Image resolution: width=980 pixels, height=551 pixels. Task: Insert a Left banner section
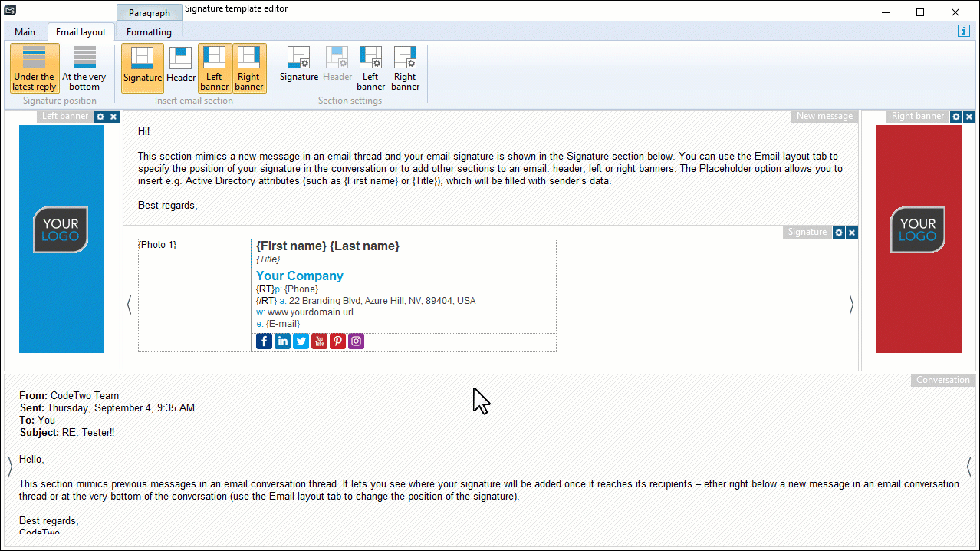[x=214, y=68]
